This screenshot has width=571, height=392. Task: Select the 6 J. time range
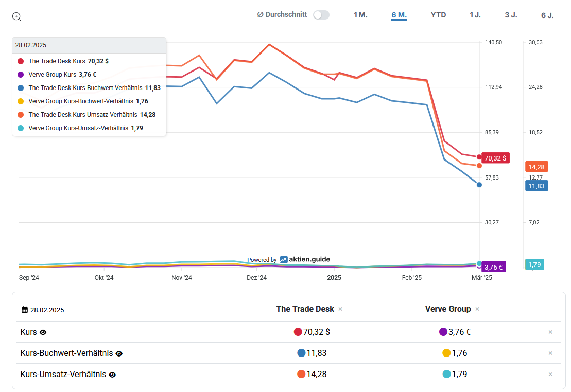click(547, 15)
